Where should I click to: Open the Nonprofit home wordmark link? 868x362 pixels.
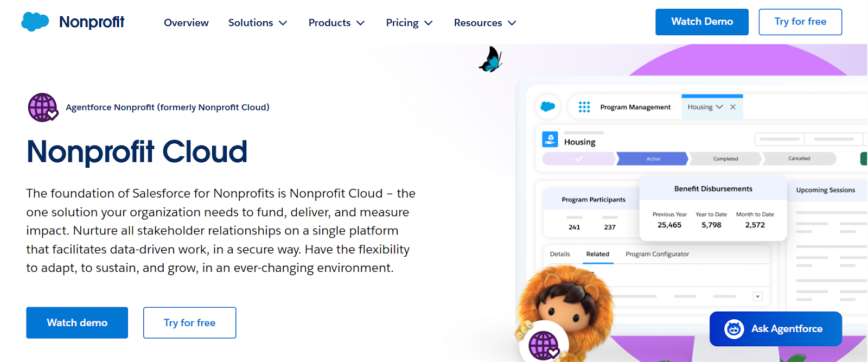point(92,22)
